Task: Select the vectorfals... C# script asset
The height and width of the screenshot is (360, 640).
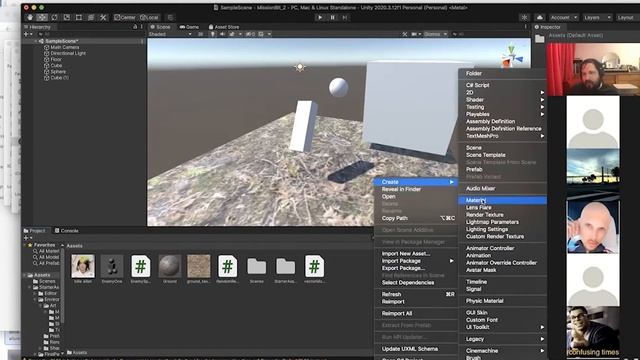Action: point(314,266)
